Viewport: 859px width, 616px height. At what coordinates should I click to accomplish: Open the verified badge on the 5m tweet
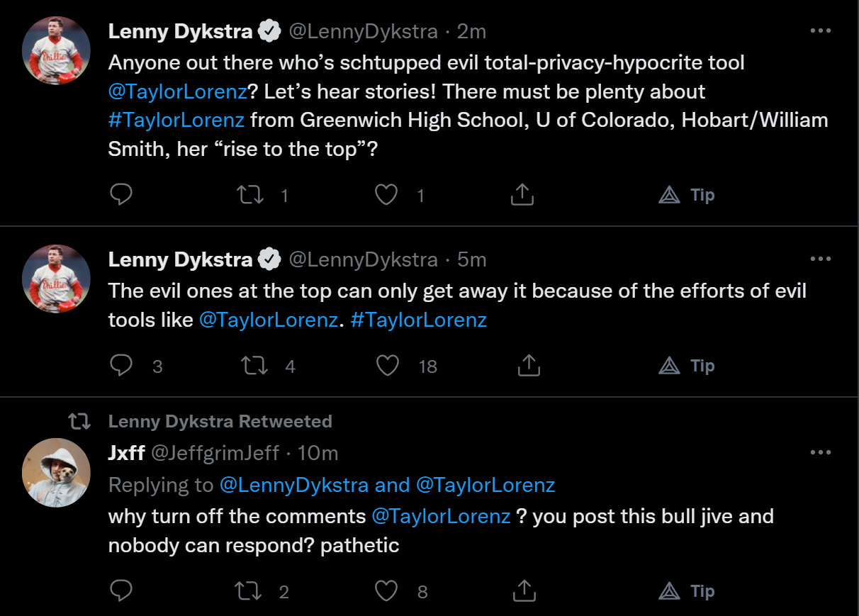click(269, 260)
